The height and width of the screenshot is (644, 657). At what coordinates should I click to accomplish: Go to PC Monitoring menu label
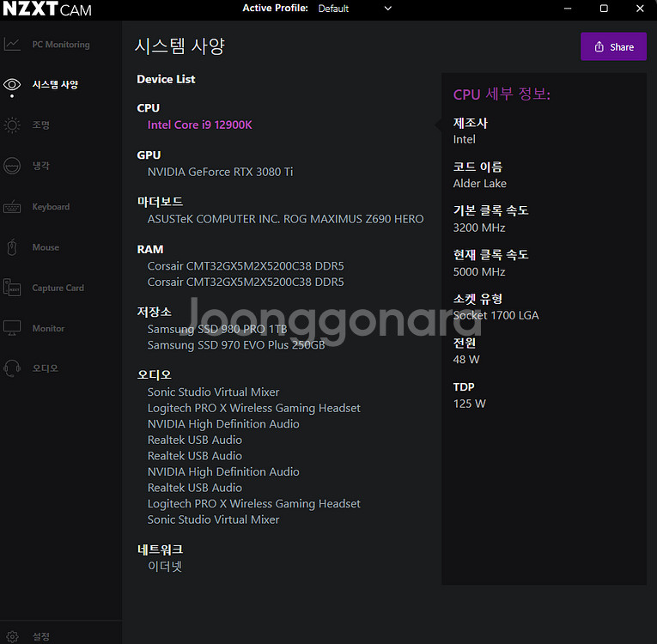tap(61, 45)
